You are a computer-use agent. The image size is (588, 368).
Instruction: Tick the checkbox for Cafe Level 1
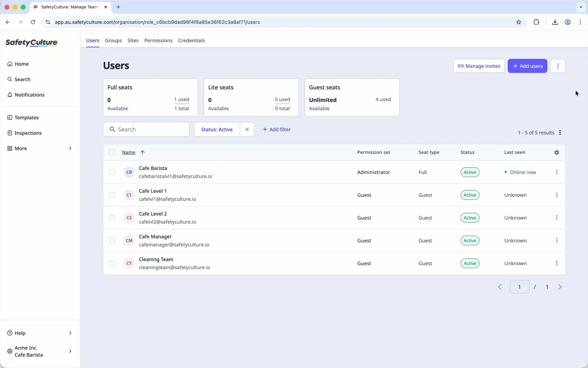tap(112, 195)
